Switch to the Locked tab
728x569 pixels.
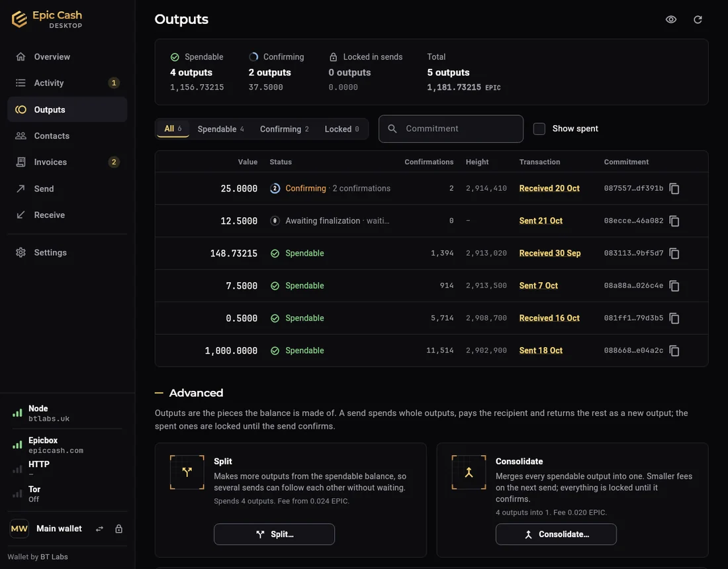pyautogui.click(x=341, y=129)
